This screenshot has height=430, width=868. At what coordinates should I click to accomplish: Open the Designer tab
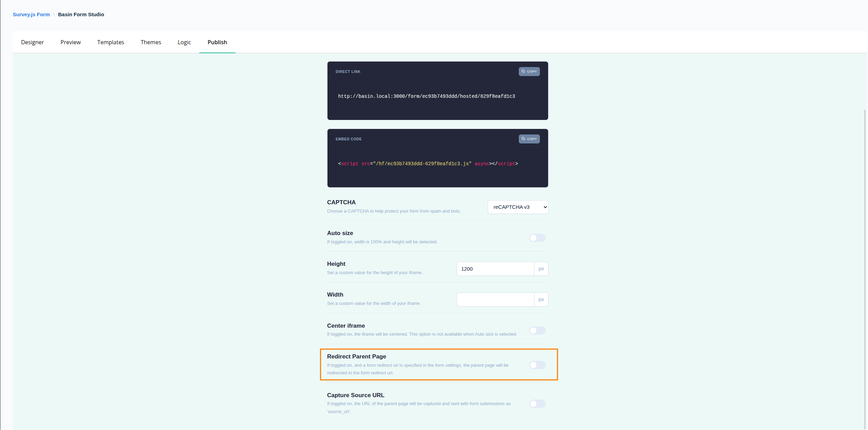(32, 42)
